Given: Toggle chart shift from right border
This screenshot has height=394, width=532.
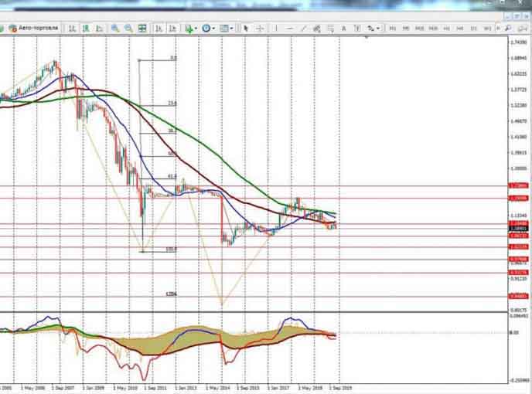Looking at the screenshot, I should click(172, 29).
